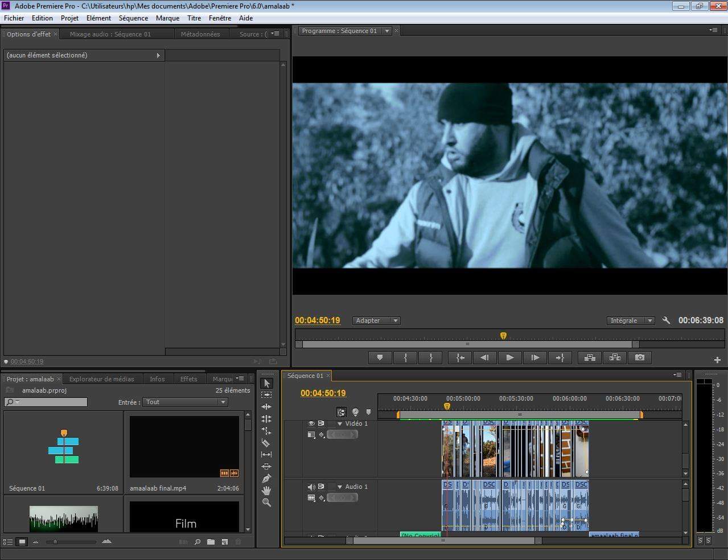Expand the Options d'effet timeline arrow
Viewport: 728px width, 560px height.
click(x=158, y=55)
